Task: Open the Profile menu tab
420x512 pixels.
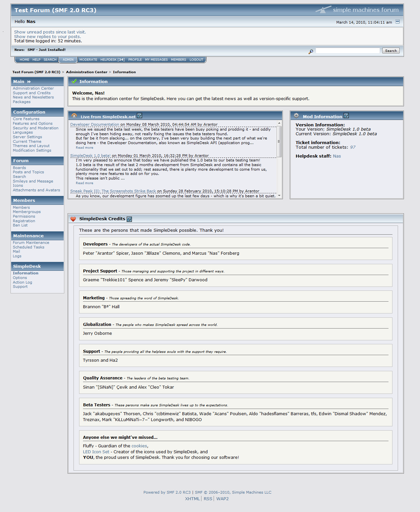Action: pos(135,60)
